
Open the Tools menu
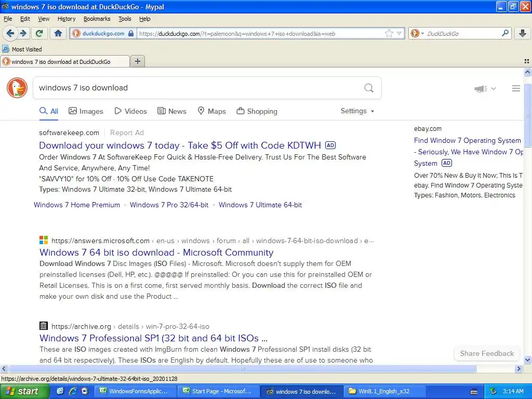point(125,19)
